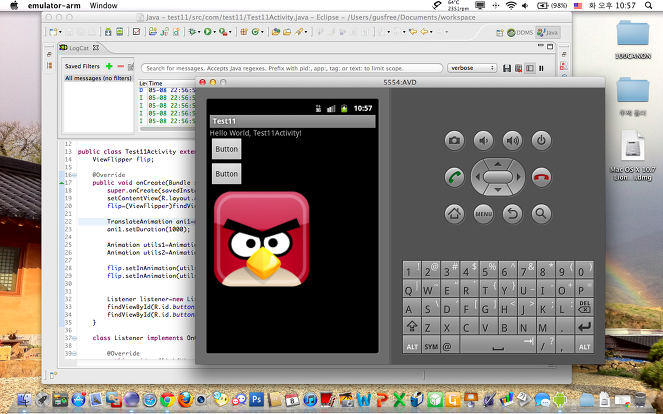Click the Eclipse Run green play button
Viewport: 663px width, 414px height.
(x=208, y=32)
